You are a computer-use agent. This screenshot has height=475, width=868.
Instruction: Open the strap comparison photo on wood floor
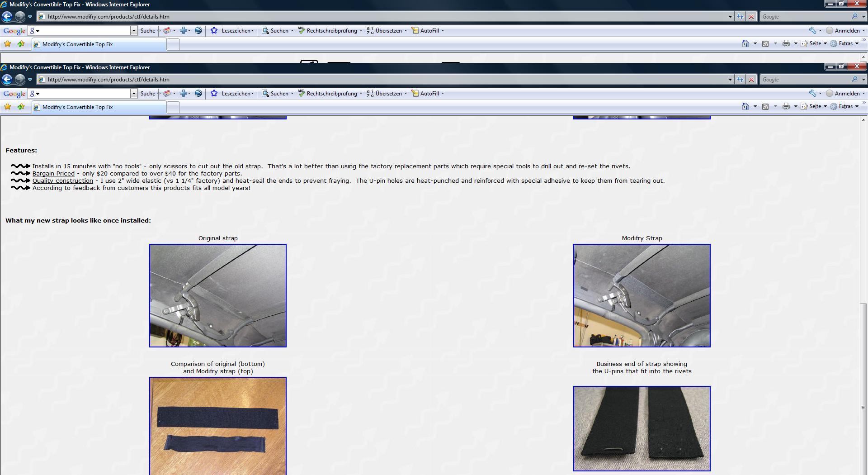point(218,426)
